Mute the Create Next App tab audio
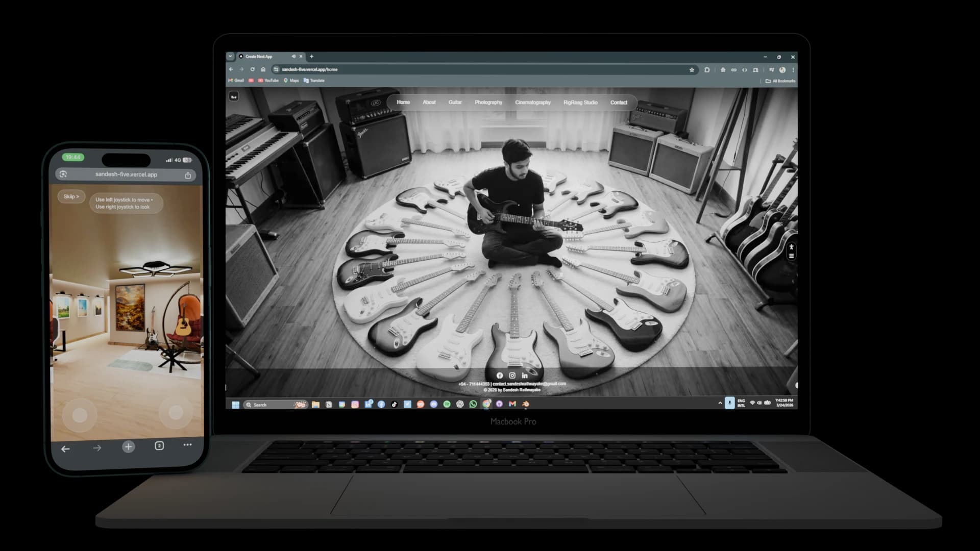The image size is (980, 551). (293, 57)
